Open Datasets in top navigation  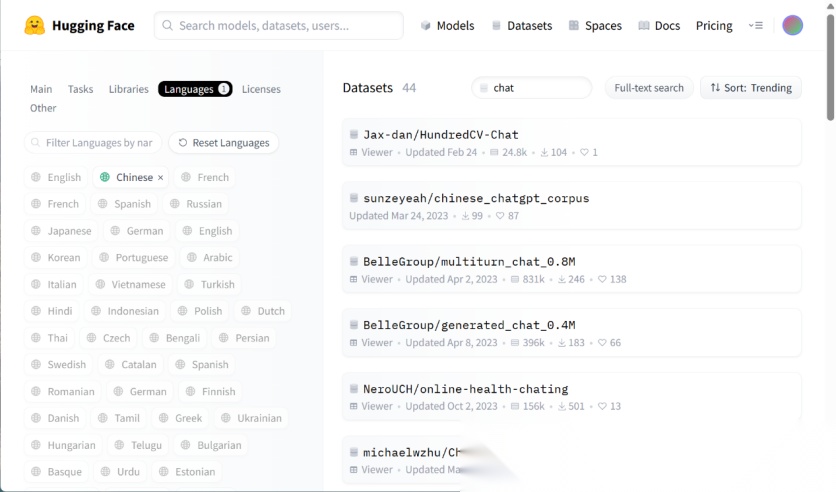pyautogui.click(x=522, y=26)
